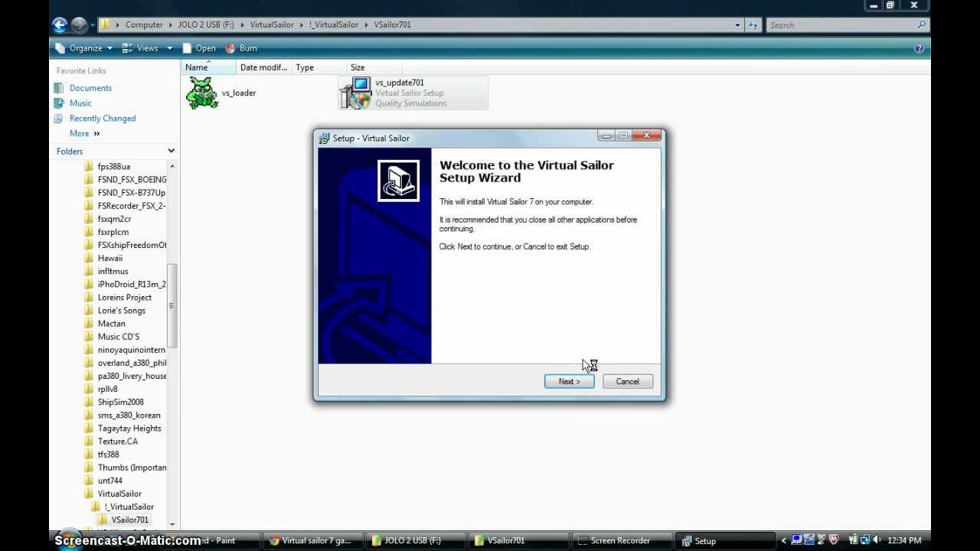Select the vs_loader file icon

click(x=202, y=93)
